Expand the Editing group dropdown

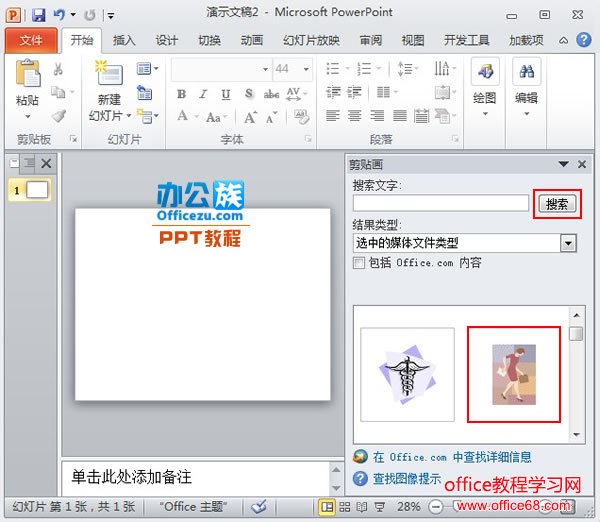click(527, 114)
